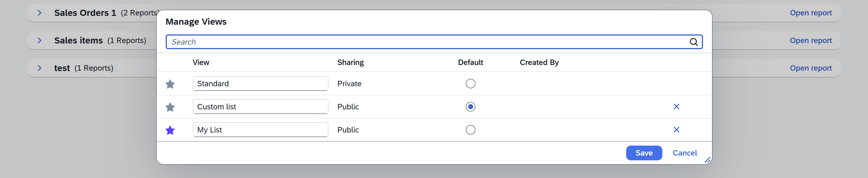This screenshot has width=868, height=178.
Task: Open report for Sales items
Action: point(811,40)
